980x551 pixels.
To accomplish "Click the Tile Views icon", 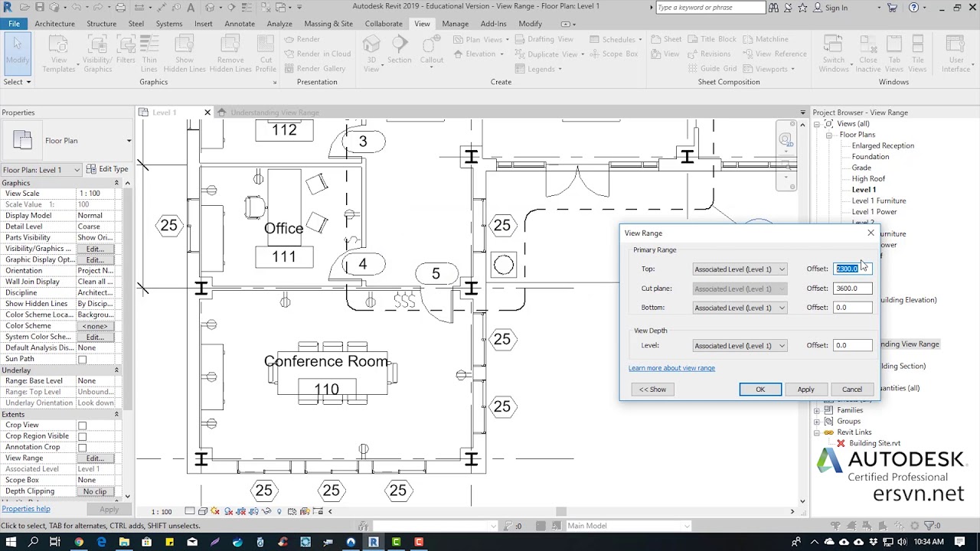I will (917, 54).
